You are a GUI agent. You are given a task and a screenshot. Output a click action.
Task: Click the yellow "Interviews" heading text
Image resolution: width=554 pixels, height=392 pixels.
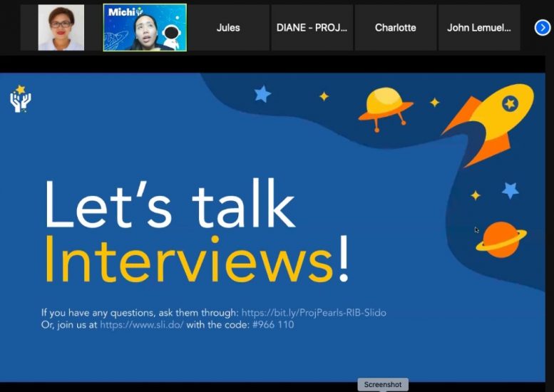click(x=189, y=259)
